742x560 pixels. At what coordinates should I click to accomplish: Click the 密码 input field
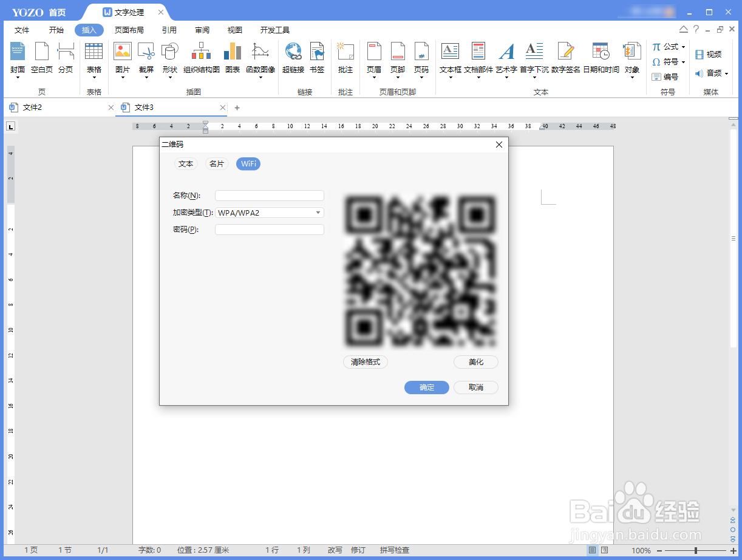(x=270, y=230)
